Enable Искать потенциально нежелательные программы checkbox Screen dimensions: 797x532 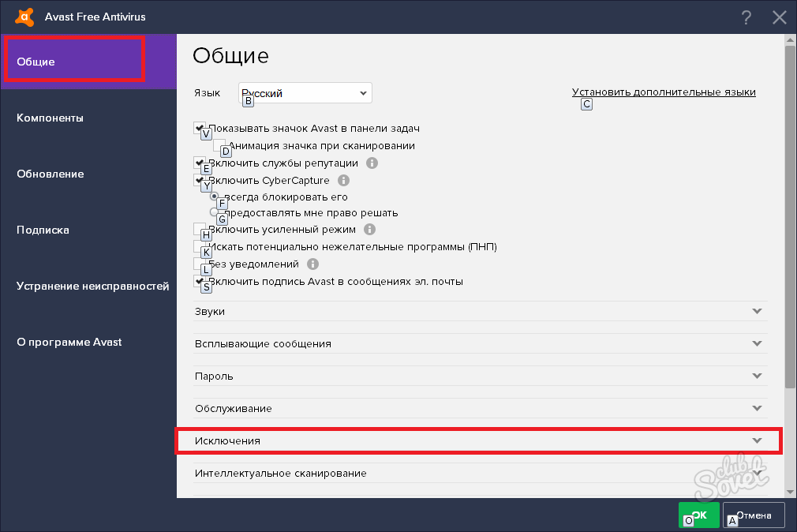(199, 246)
